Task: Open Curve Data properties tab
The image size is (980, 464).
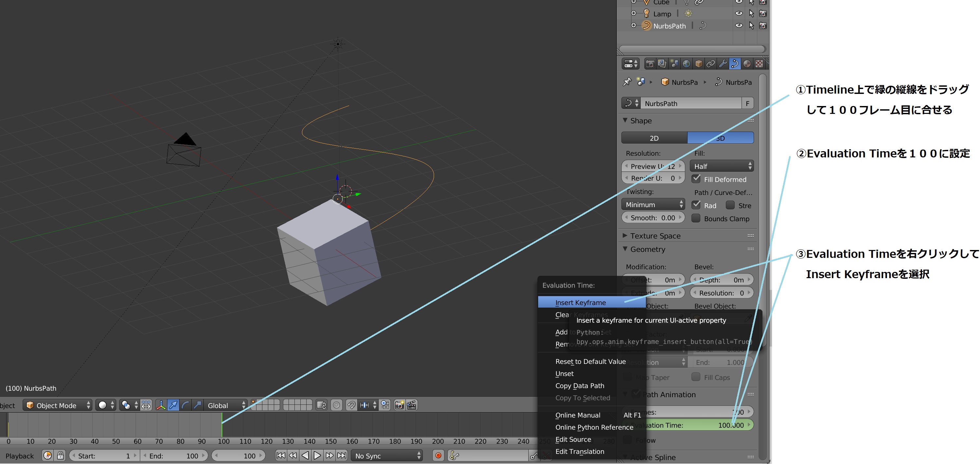Action: point(735,64)
